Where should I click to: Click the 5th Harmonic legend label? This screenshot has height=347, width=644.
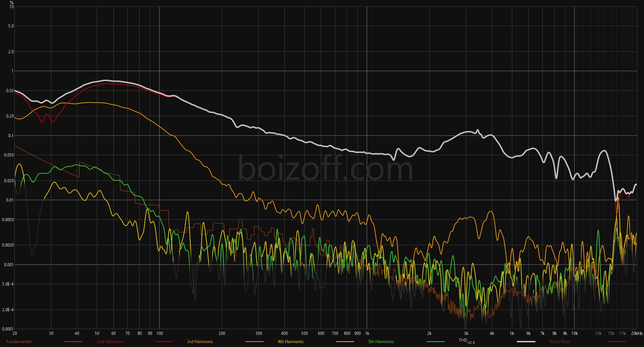(x=381, y=342)
